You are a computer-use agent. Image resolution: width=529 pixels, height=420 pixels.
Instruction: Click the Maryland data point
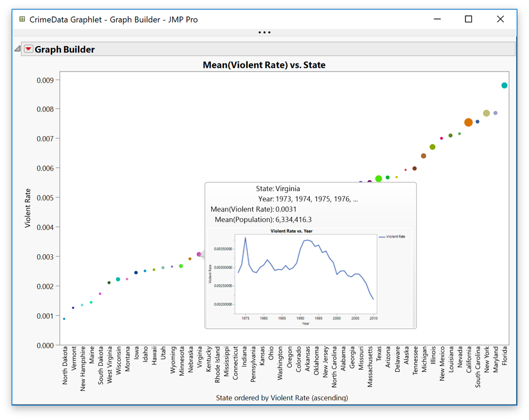coord(495,113)
